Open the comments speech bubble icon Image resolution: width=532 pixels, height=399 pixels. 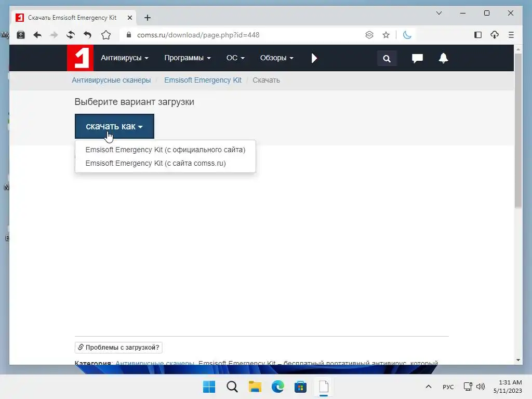pyautogui.click(x=417, y=58)
